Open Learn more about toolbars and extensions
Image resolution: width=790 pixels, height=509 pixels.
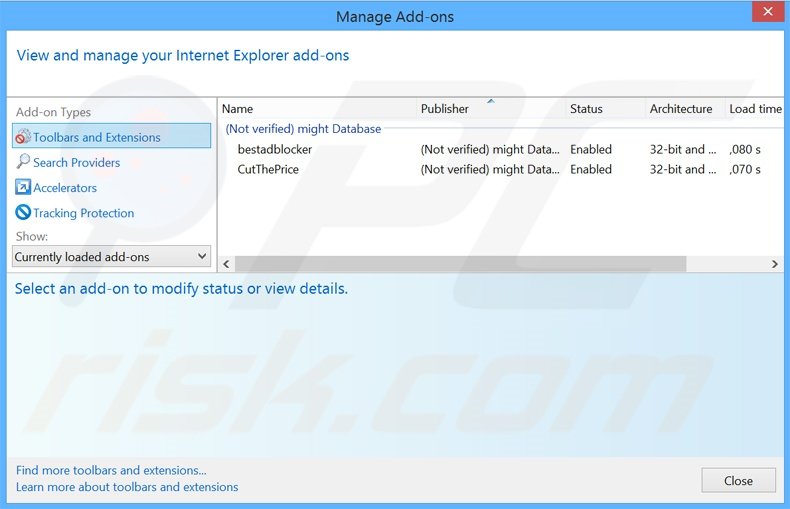click(127, 487)
